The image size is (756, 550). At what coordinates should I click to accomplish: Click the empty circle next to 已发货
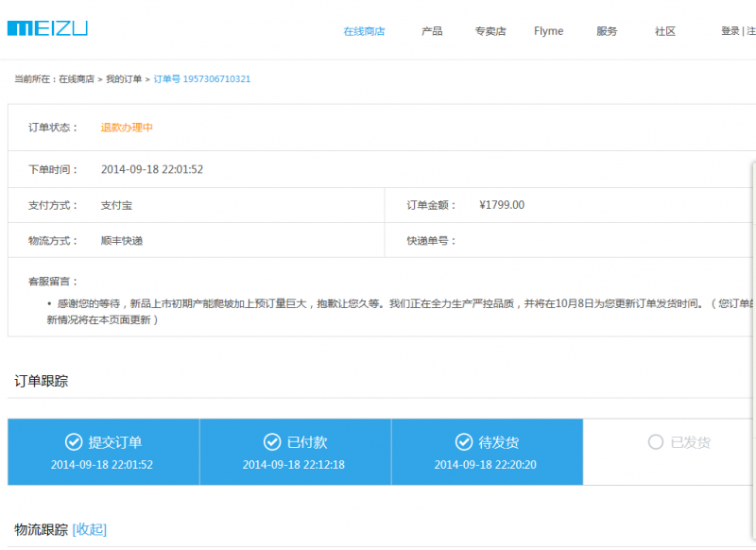pyautogui.click(x=656, y=441)
